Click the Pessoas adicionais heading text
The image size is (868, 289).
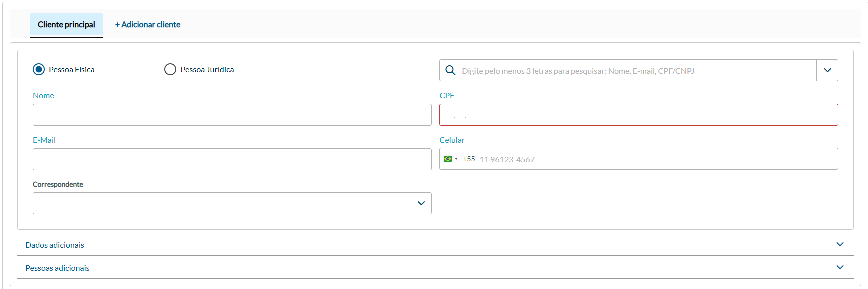click(x=57, y=268)
